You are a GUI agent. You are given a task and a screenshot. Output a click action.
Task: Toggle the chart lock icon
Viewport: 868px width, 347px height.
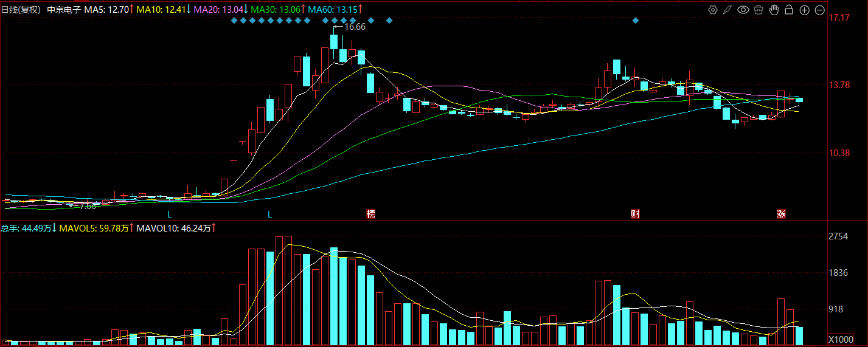[789, 10]
